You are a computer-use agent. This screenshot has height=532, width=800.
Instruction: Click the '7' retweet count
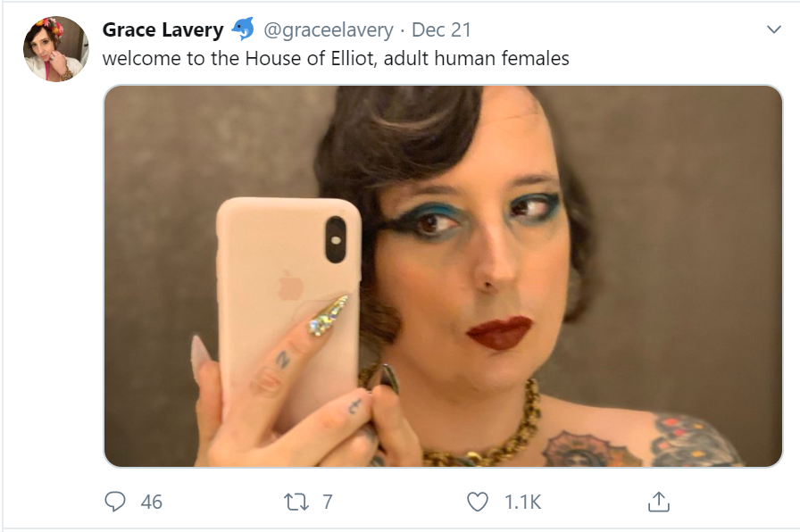(327, 503)
